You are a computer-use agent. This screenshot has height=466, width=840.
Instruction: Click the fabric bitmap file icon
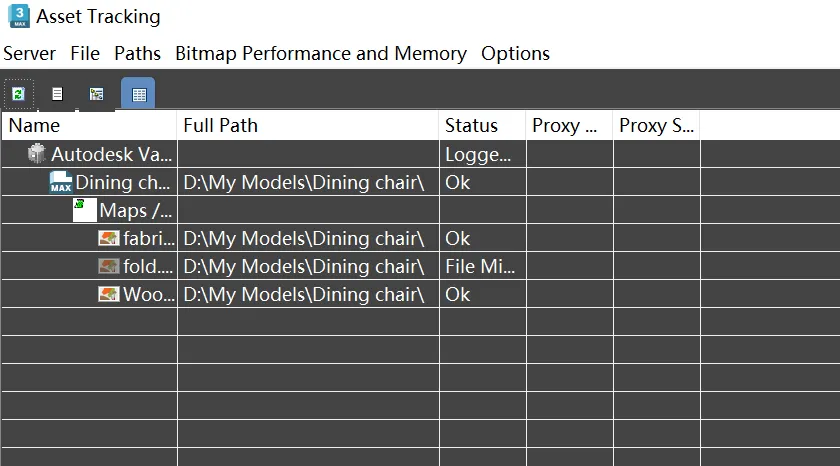point(109,238)
